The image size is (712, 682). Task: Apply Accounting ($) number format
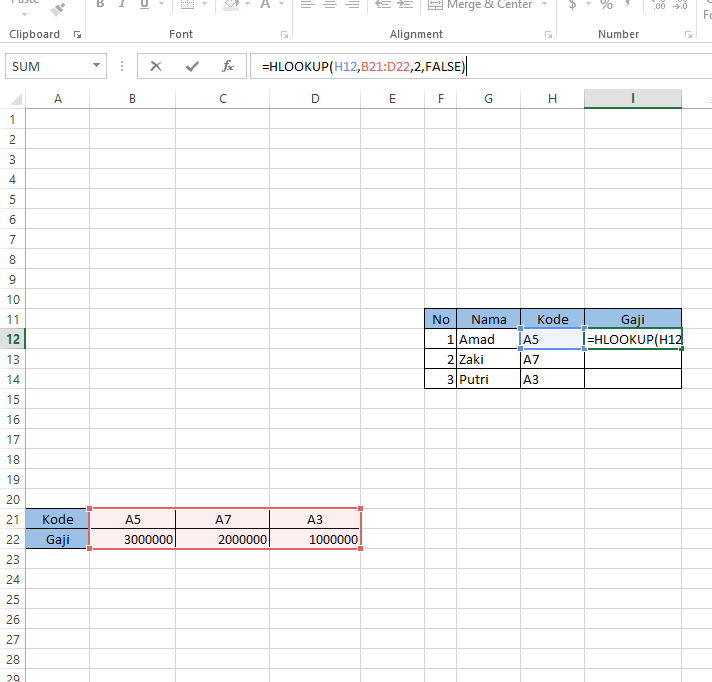[573, 4]
